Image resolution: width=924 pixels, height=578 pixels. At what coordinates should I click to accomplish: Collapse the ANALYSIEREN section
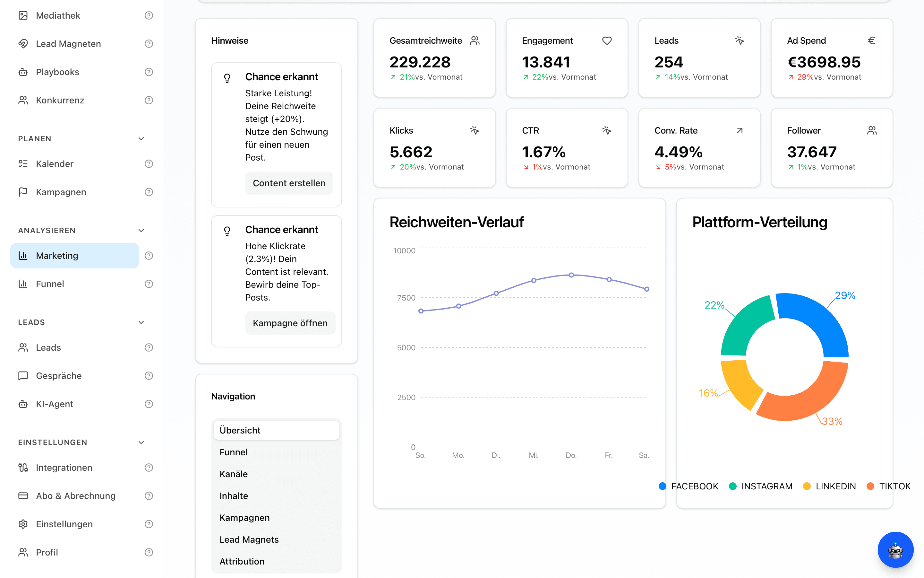pyautogui.click(x=141, y=230)
